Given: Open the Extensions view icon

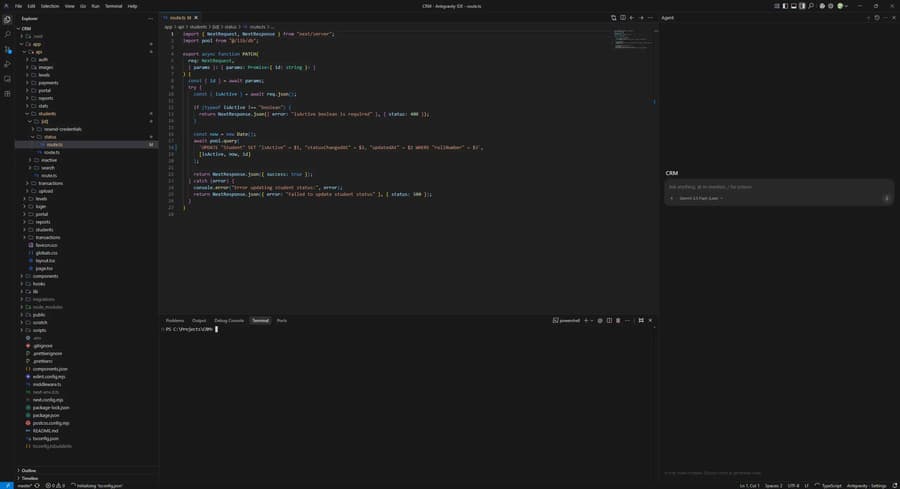Looking at the screenshot, I should pyautogui.click(x=7, y=94).
